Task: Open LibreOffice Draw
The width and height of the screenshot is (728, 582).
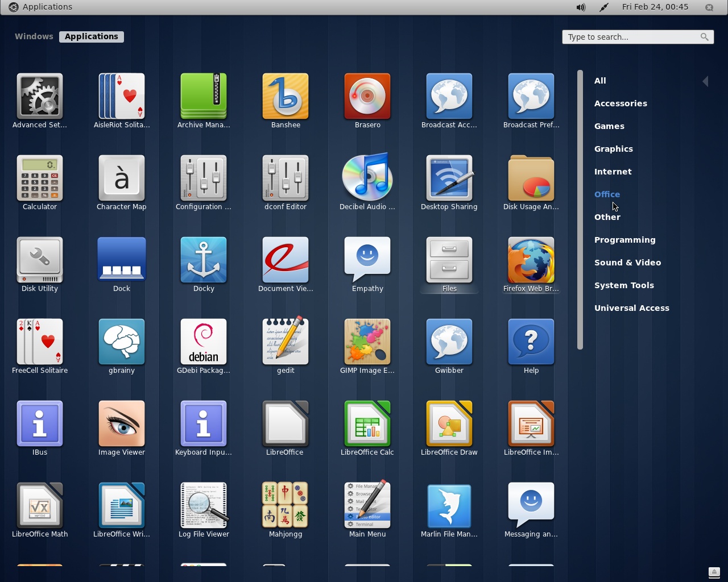Action: (449, 429)
